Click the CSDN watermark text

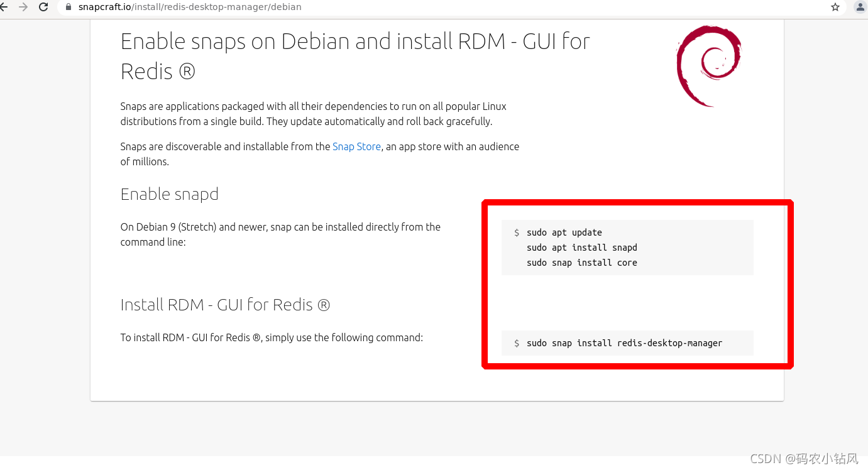pyautogui.click(x=805, y=458)
